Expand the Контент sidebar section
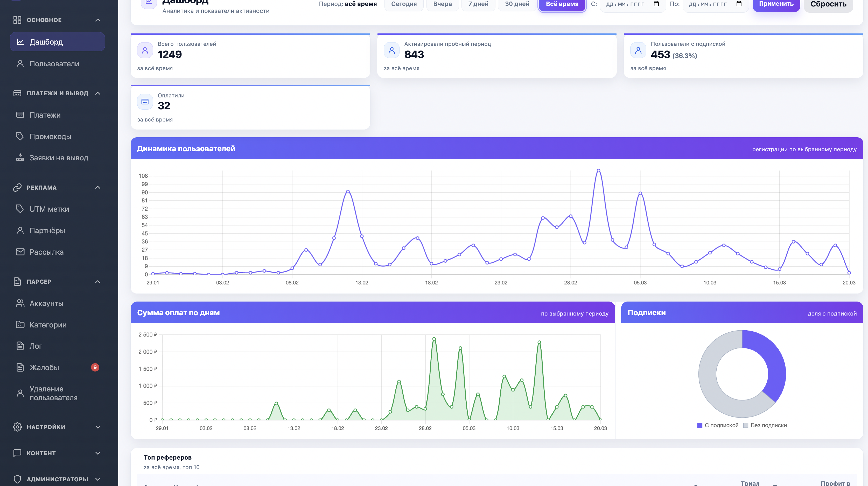Image resolution: width=868 pixels, height=486 pixels. click(x=98, y=453)
